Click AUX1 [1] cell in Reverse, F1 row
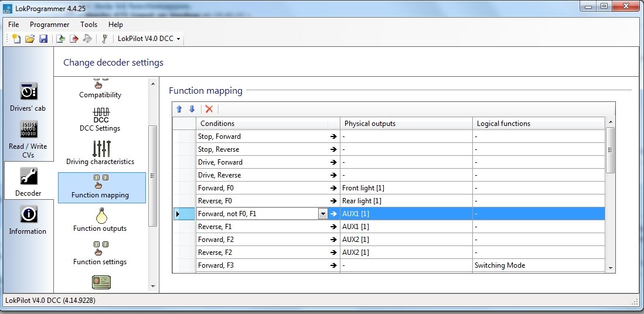 (406, 227)
